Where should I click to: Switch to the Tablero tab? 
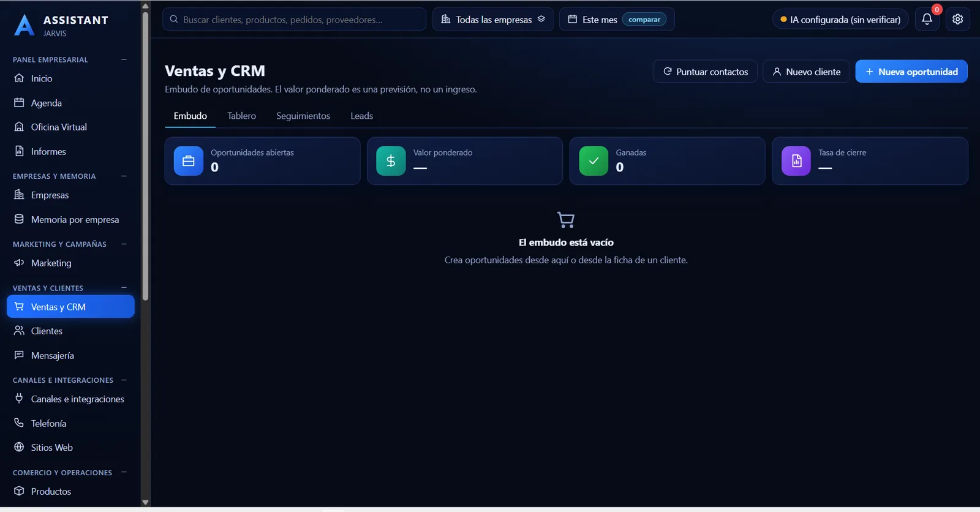[x=242, y=116]
